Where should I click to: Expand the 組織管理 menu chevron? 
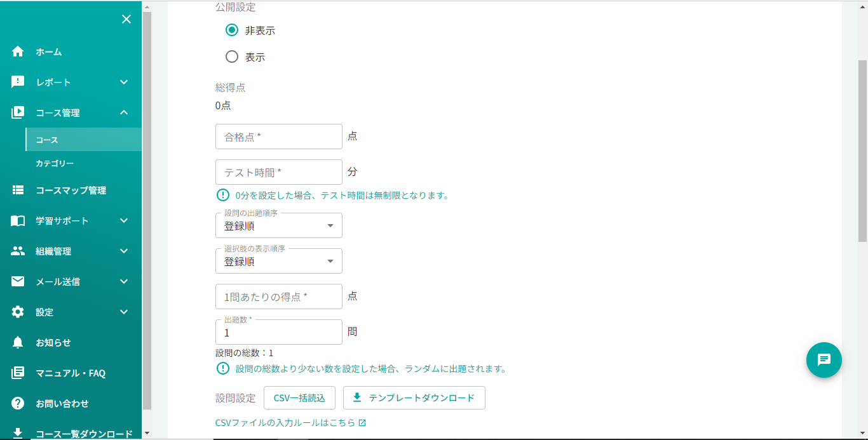coord(124,251)
